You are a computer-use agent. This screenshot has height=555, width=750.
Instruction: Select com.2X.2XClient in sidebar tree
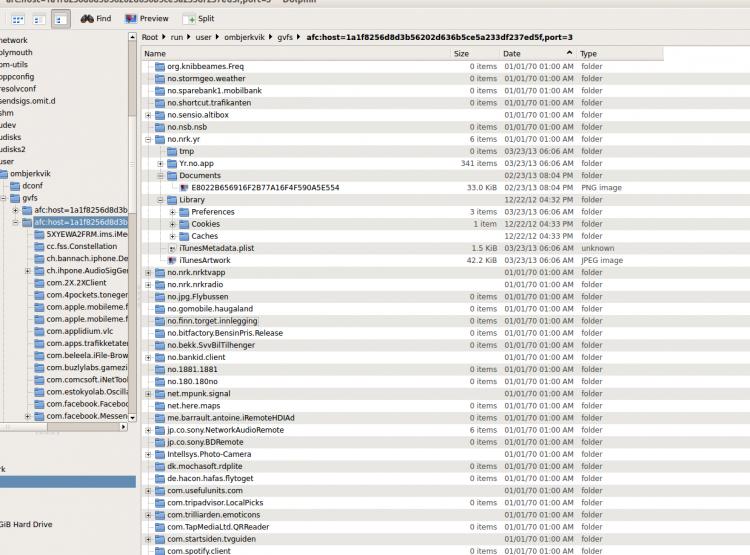(x=77, y=283)
